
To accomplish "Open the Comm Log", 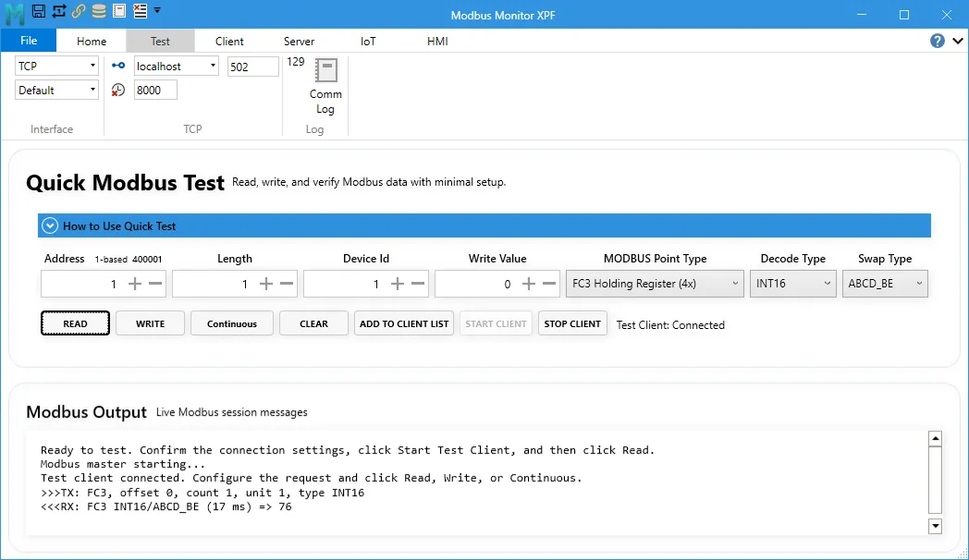I will point(325,87).
